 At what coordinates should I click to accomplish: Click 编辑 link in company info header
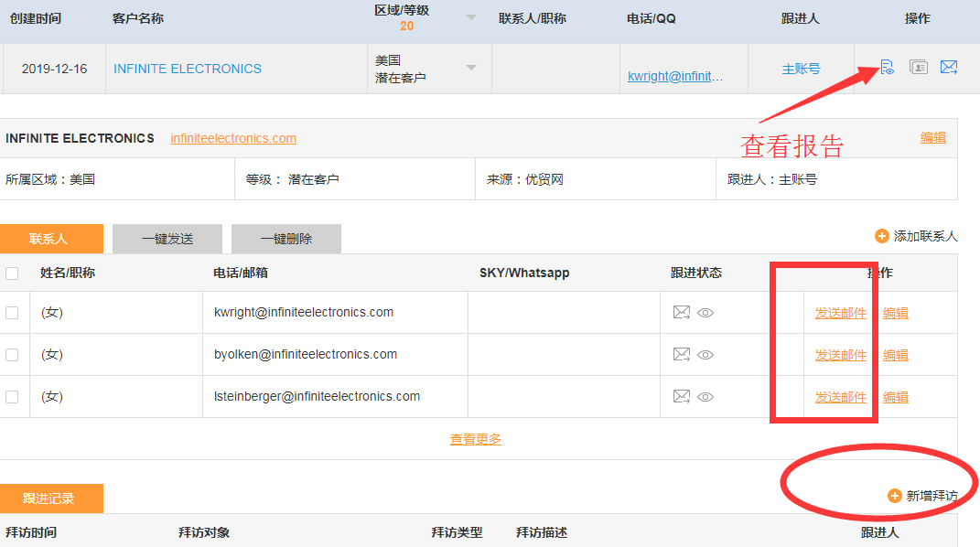click(x=933, y=137)
